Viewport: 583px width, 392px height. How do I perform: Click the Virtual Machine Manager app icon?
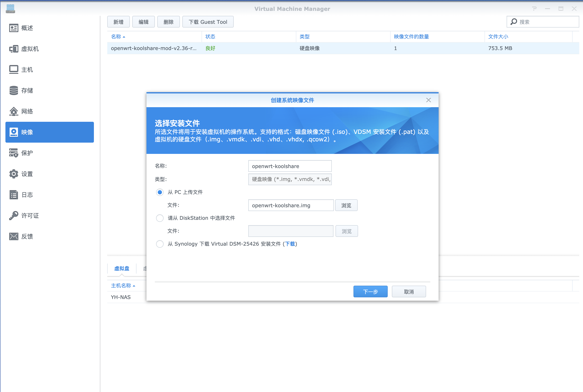pyautogui.click(x=10, y=9)
